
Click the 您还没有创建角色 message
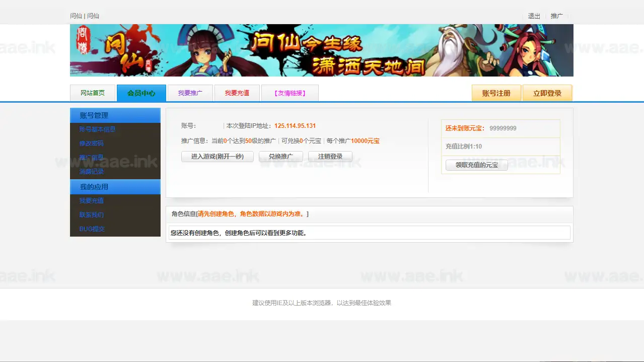pyautogui.click(x=239, y=233)
